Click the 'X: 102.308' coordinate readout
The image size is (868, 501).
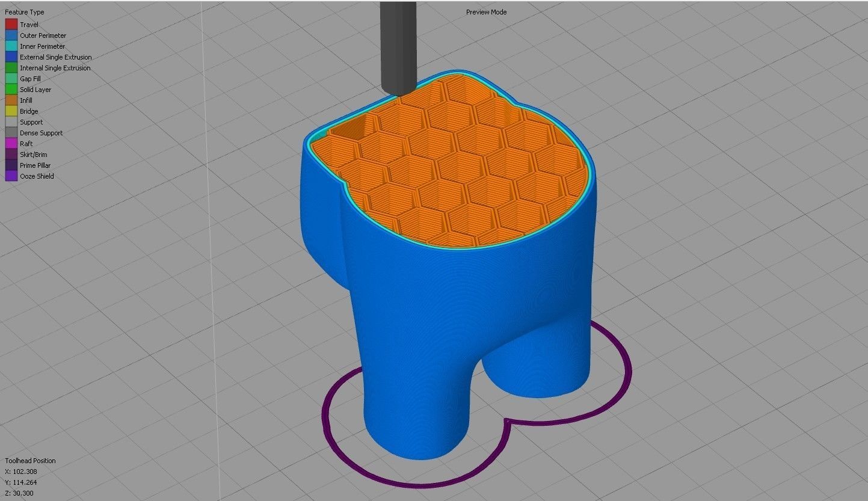point(21,472)
